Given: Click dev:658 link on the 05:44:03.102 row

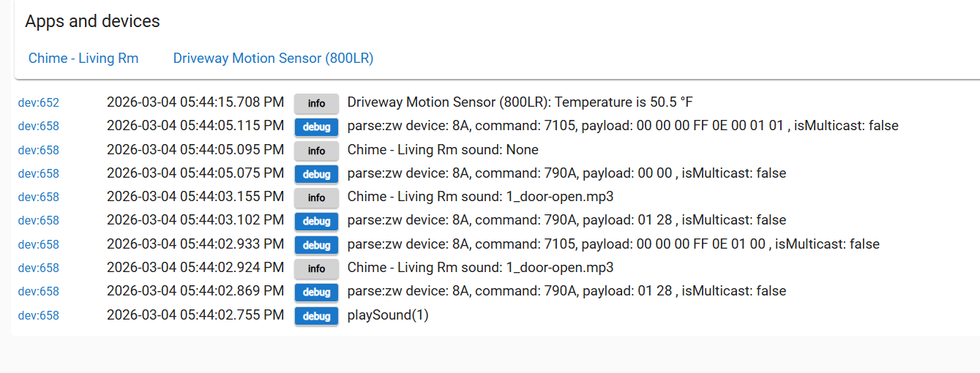Looking at the screenshot, I should [39, 221].
